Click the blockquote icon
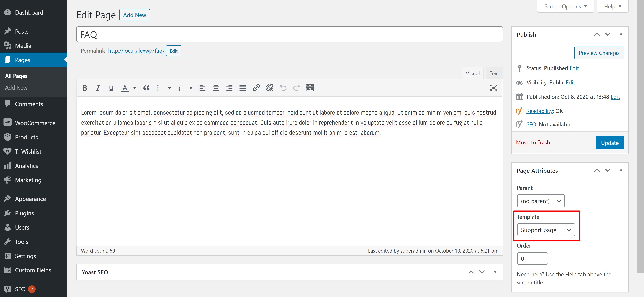 pos(146,88)
